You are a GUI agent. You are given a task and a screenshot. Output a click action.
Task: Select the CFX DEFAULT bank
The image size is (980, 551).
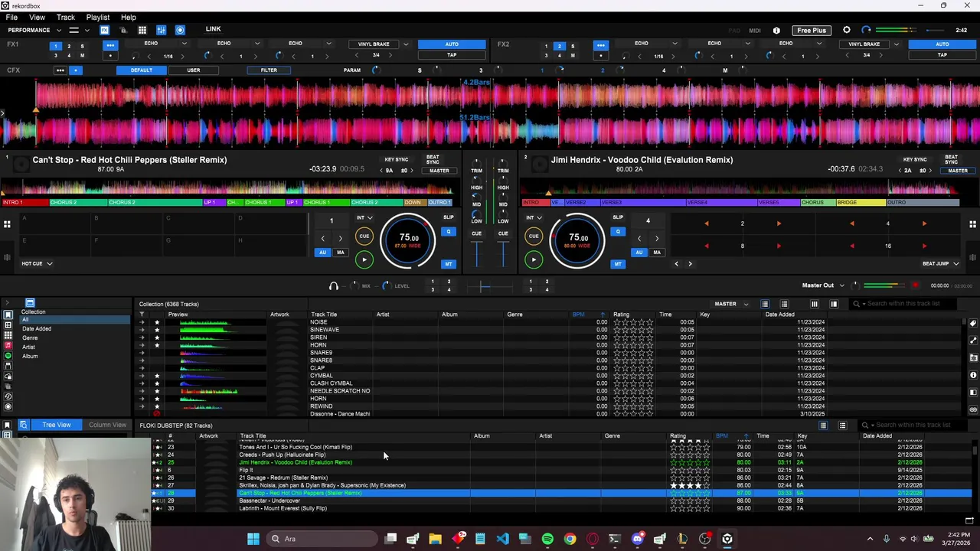point(141,70)
